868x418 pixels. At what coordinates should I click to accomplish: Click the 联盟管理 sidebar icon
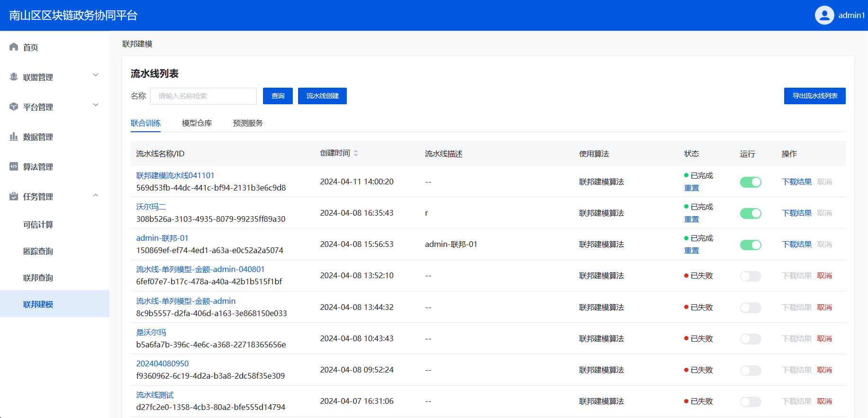(x=14, y=77)
